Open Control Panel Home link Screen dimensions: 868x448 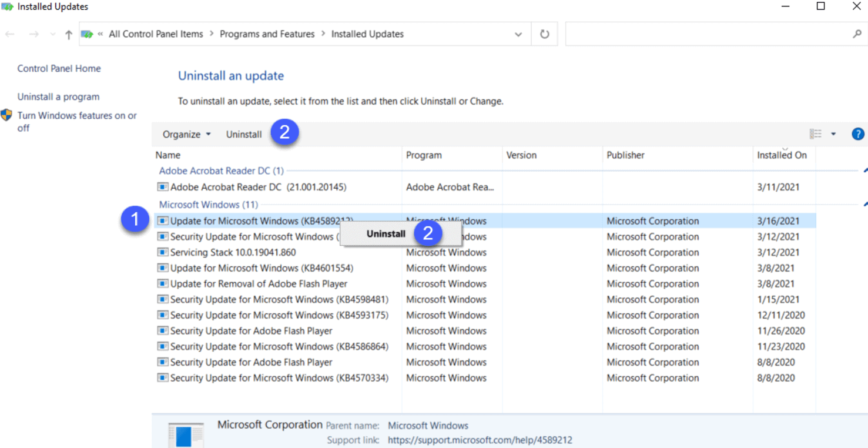click(59, 68)
